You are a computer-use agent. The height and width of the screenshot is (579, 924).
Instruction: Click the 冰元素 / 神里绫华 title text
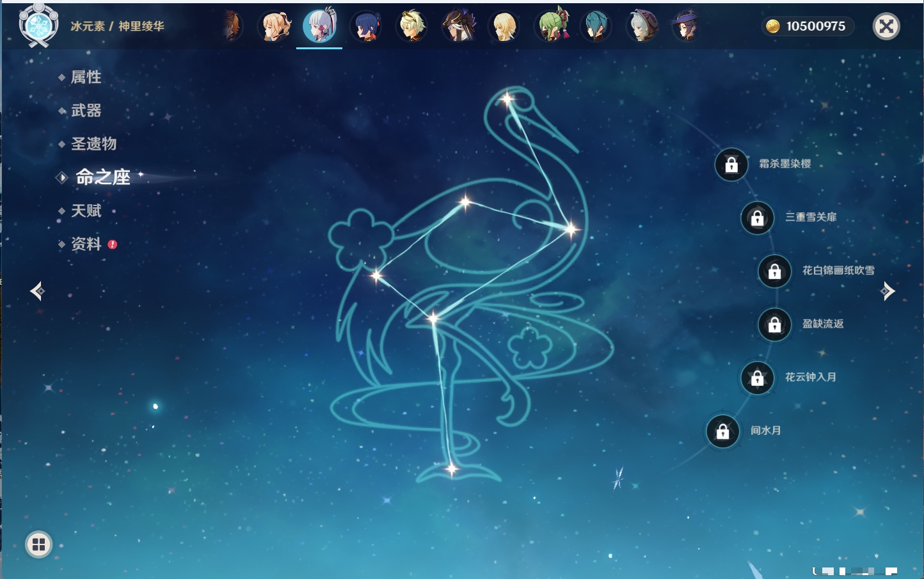click(117, 26)
